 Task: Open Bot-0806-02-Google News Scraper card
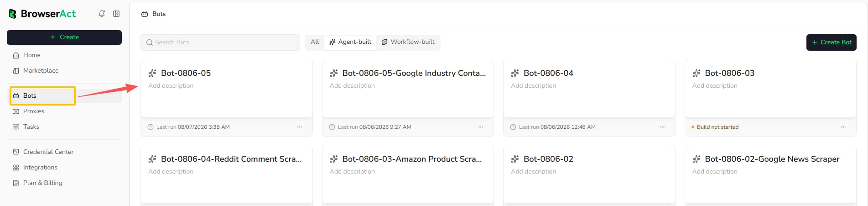(x=770, y=175)
